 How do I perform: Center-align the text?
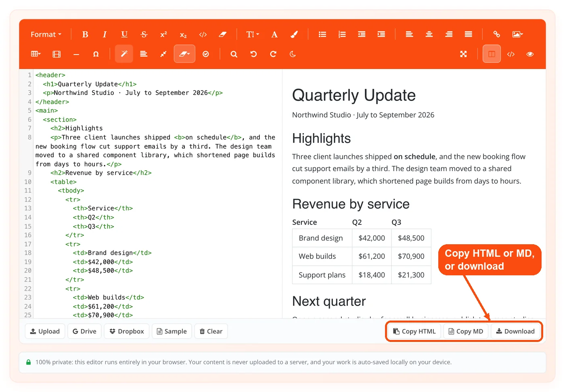[x=429, y=34]
